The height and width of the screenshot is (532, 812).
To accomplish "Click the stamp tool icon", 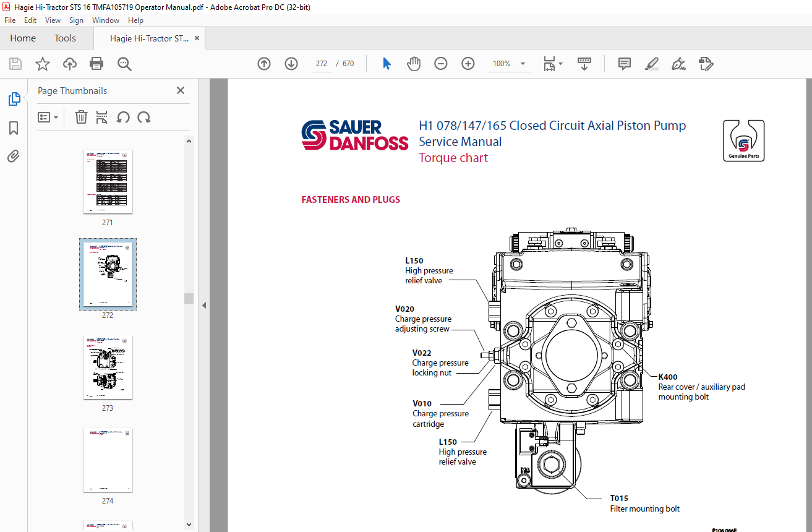I will [706, 64].
